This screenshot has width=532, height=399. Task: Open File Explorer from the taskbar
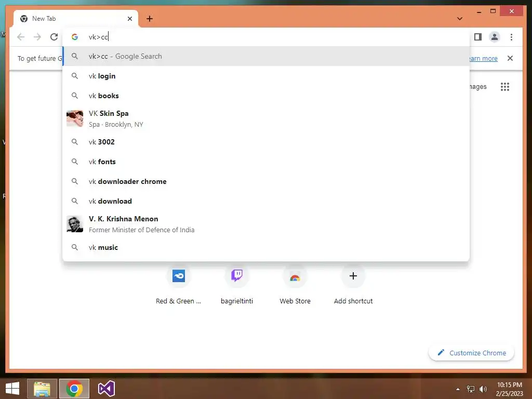(42, 389)
